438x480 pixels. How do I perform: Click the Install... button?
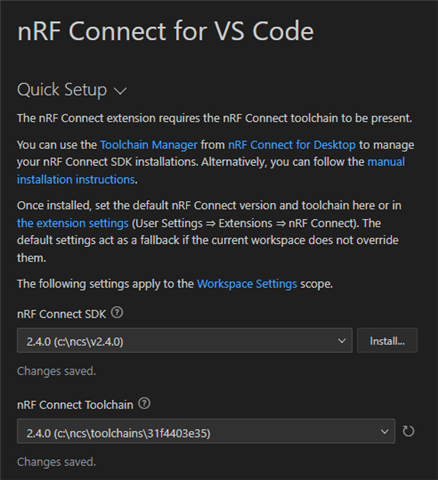click(x=387, y=340)
